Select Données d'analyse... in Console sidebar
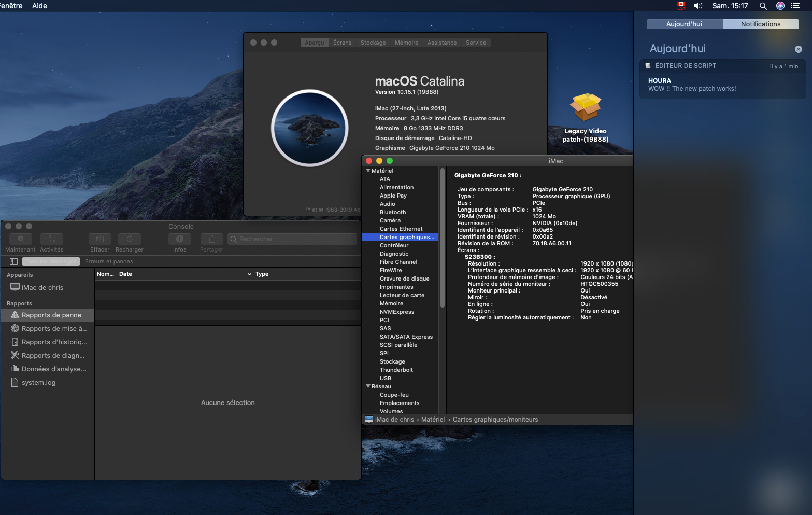The width and height of the screenshot is (812, 515). (48, 369)
